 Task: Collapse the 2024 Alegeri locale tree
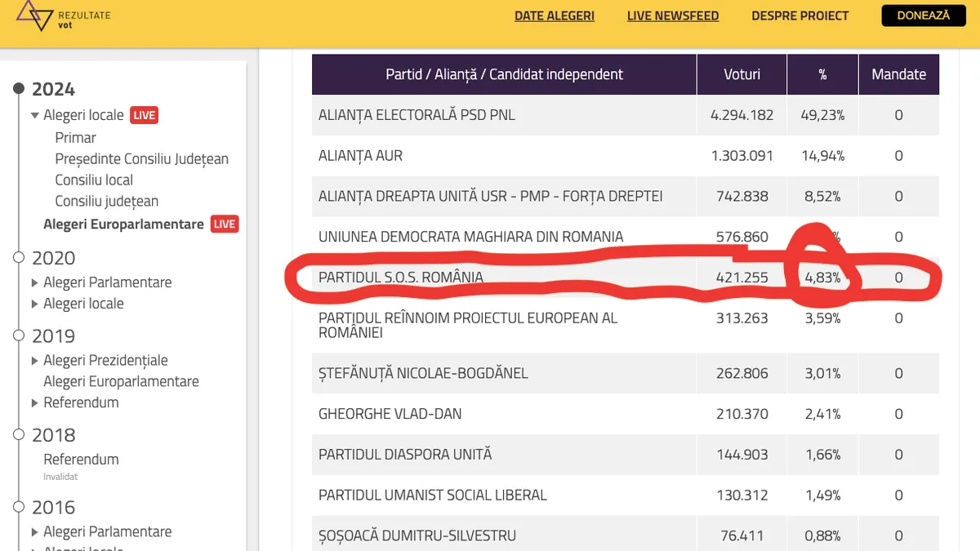(35, 116)
